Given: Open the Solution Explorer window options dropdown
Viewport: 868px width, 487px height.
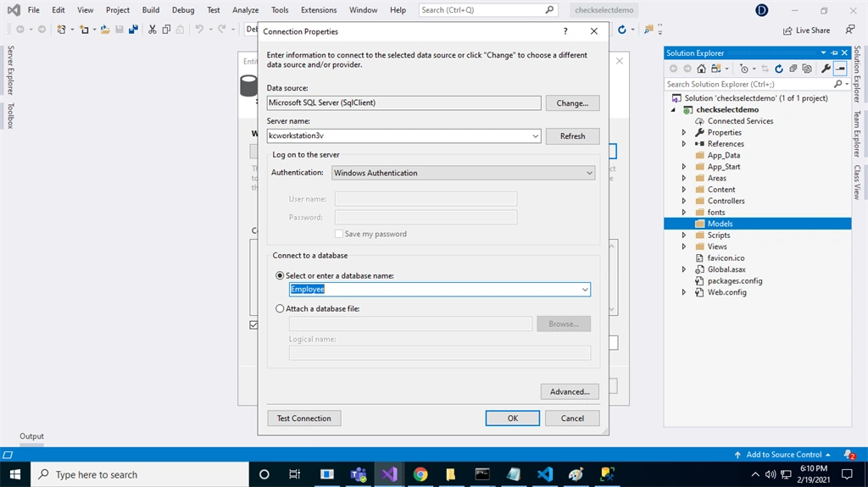Looking at the screenshot, I should [823, 53].
